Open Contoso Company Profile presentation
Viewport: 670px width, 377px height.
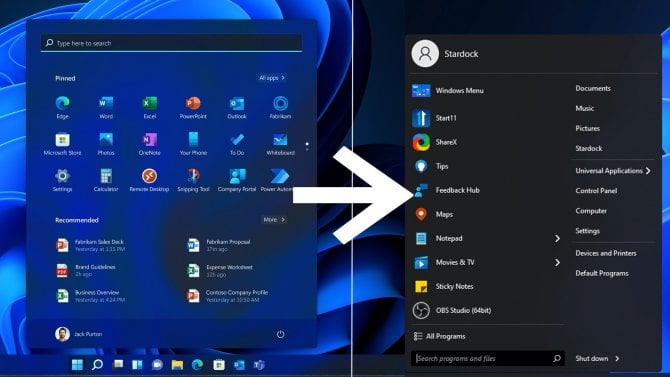click(228, 296)
